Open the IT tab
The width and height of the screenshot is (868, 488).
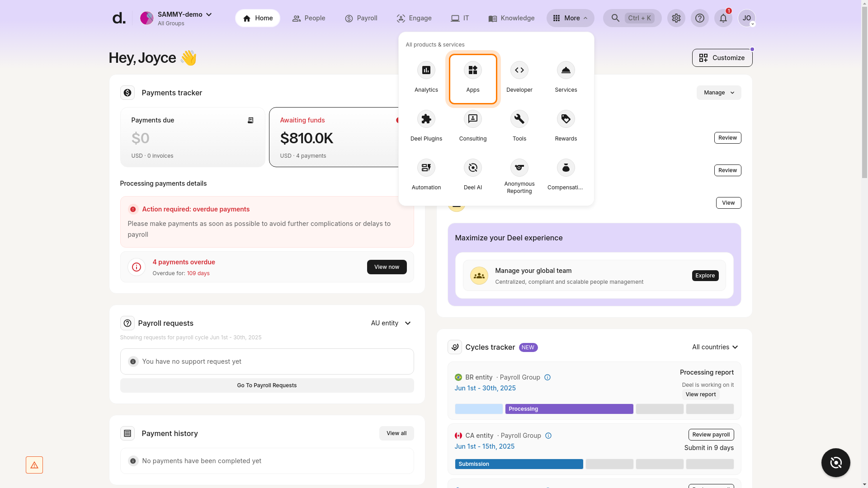pyautogui.click(x=460, y=18)
